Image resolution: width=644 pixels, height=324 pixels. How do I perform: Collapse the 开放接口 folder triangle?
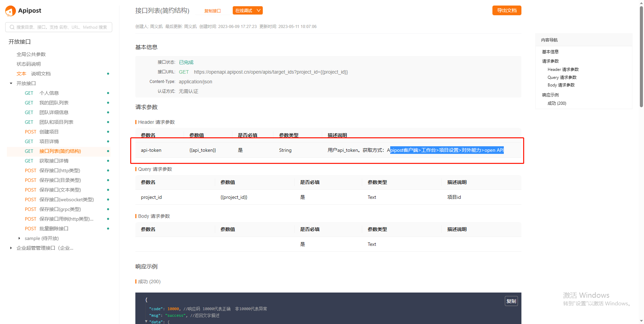(11, 83)
